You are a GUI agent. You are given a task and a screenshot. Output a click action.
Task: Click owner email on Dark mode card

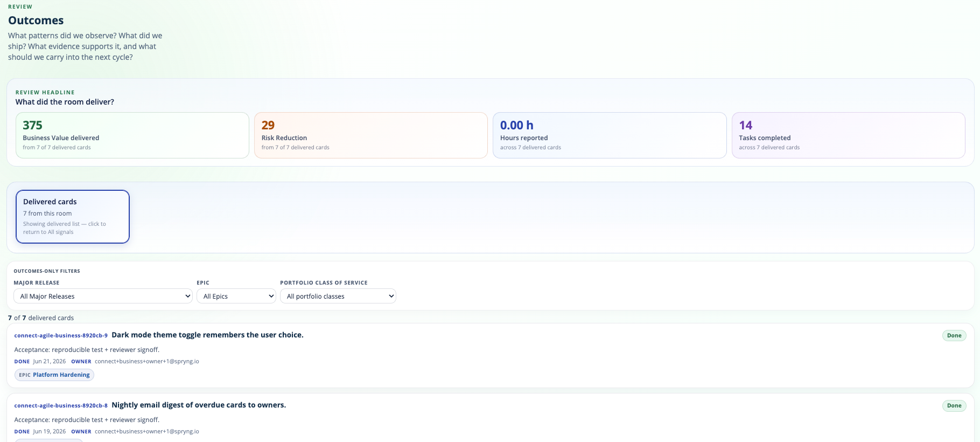(147, 361)
